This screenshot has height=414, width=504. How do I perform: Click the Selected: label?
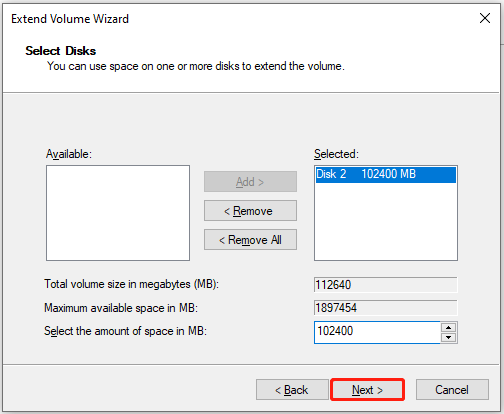click(336, 154)
